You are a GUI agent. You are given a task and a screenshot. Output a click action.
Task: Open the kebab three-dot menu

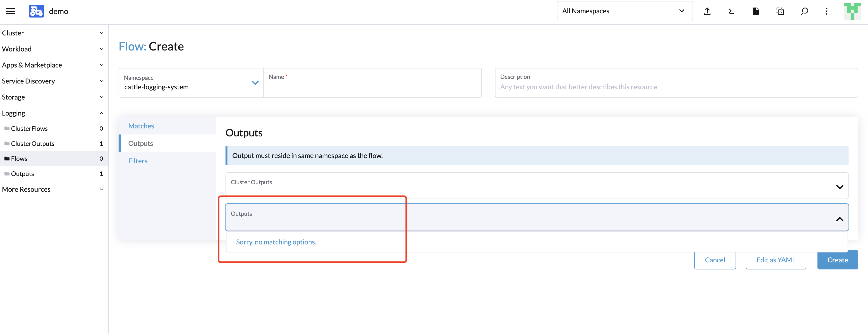point(826,11)
